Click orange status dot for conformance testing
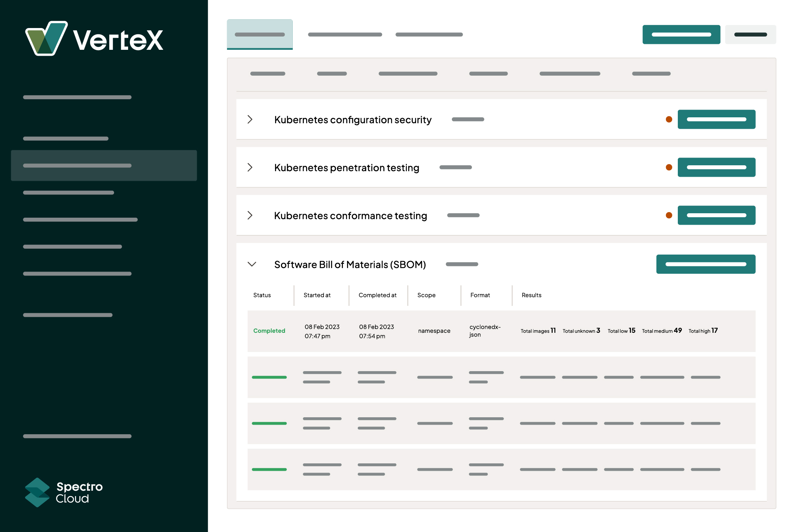Image resolution: width=800 pixels, height=532 pixels. pos(669,215)
